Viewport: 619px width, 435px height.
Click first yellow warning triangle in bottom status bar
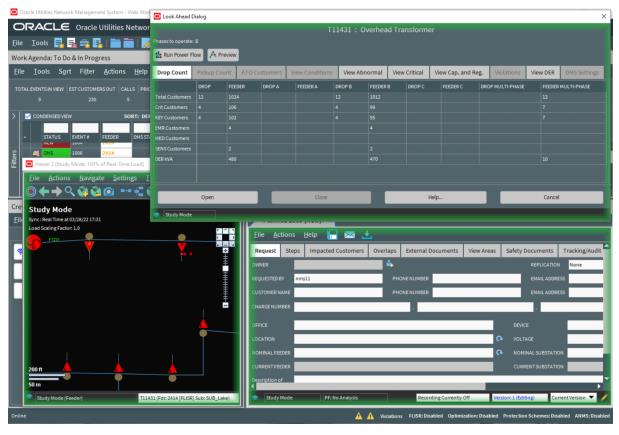coord(358,416)
